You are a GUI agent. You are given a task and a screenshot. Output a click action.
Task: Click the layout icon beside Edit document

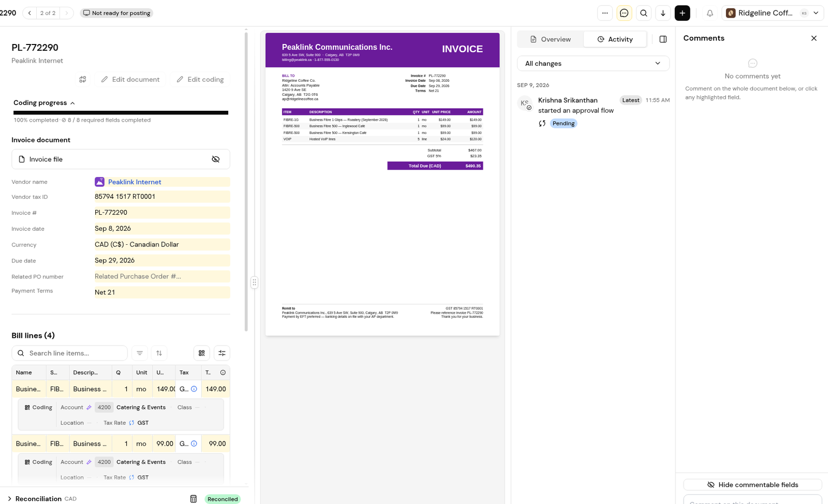click(x=83, y=79)
